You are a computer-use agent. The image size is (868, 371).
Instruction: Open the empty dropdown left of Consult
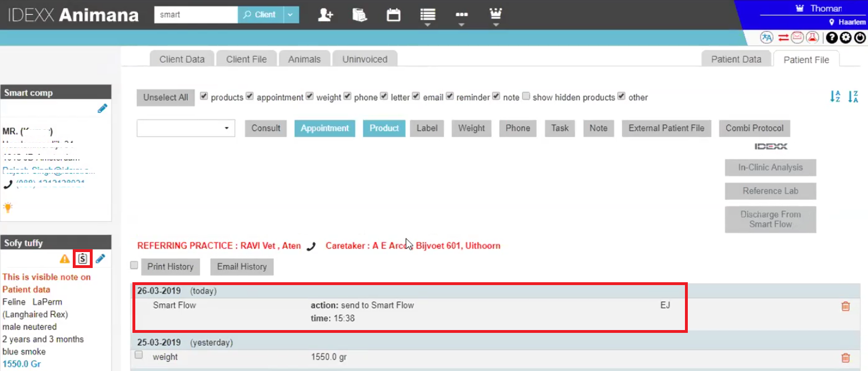(x=186, y=128)
